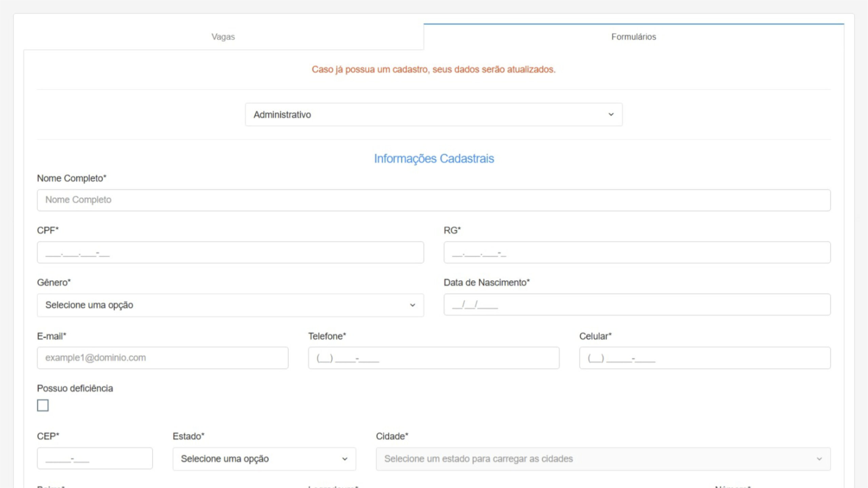Focus the Telefone input field
This screenshot has height=488, width=868.
433,358
